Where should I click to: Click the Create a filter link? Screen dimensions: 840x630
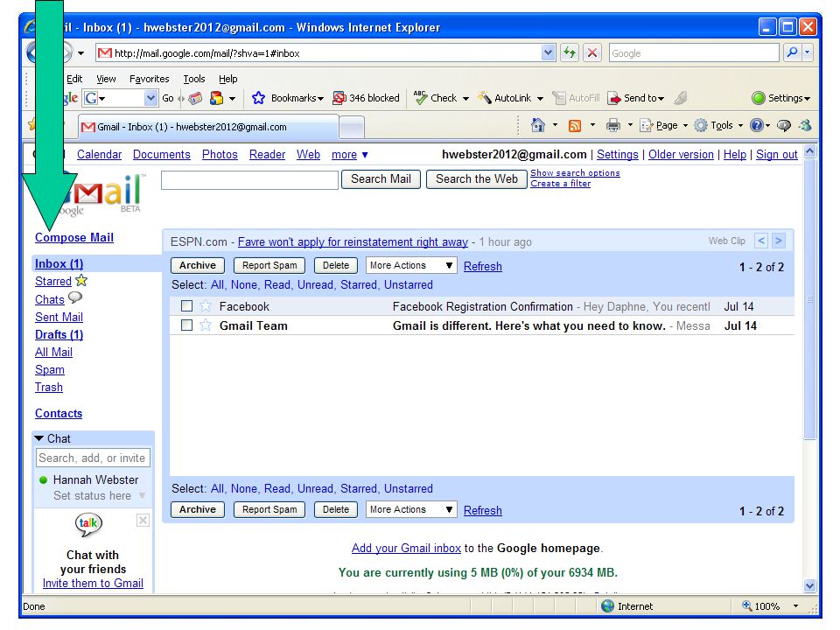coord(560,183)
